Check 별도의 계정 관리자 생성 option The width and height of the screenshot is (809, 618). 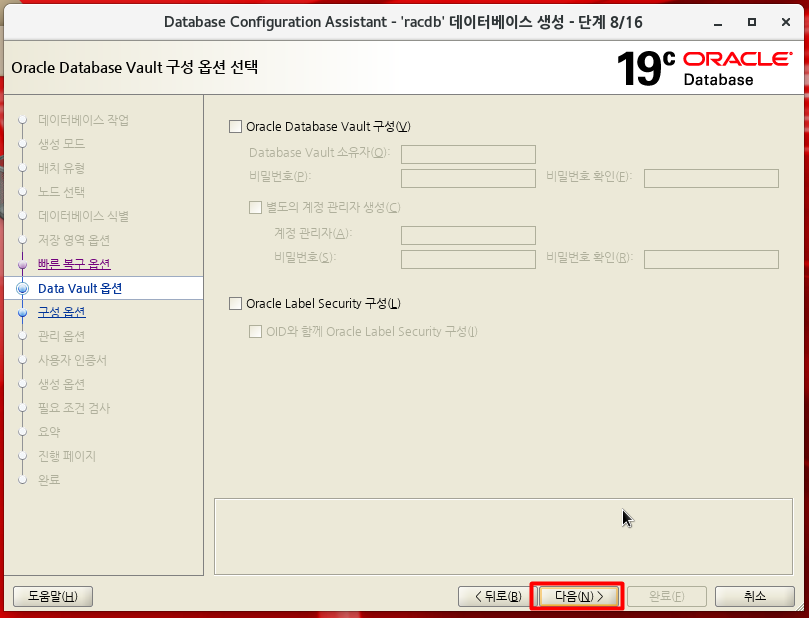pos(255,207)
